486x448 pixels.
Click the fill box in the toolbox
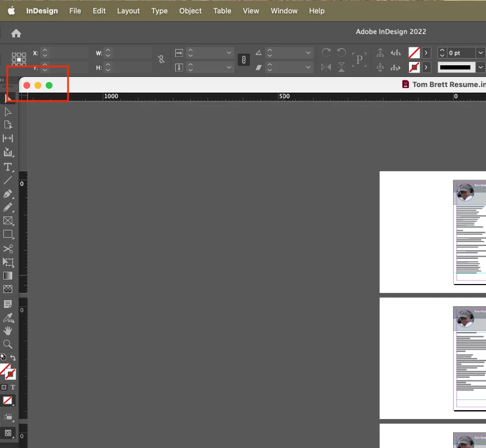[x=4, y=369]
